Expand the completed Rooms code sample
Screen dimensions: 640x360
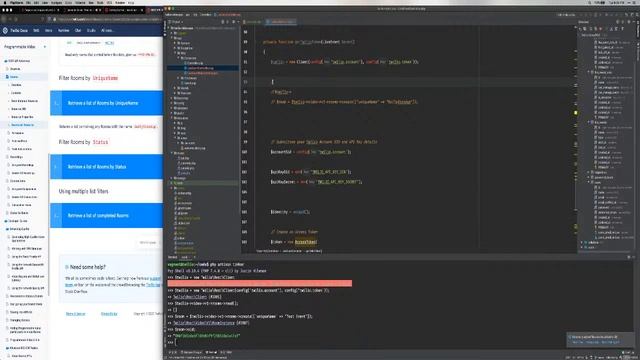[x=56, y=216]
